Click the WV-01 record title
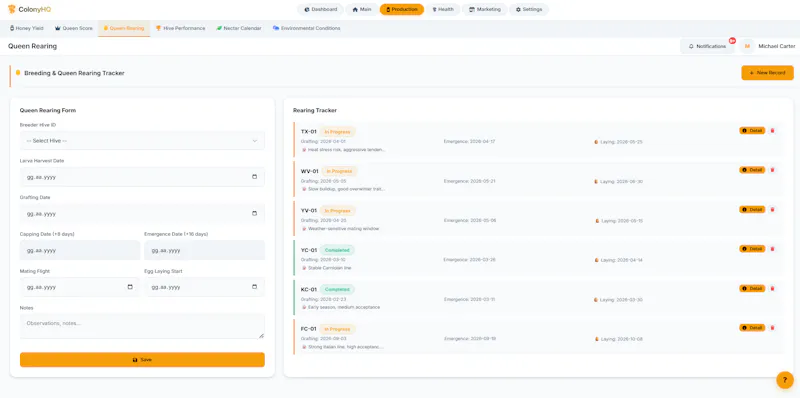Screen dimensions: 800x398 tap(310, 171)
